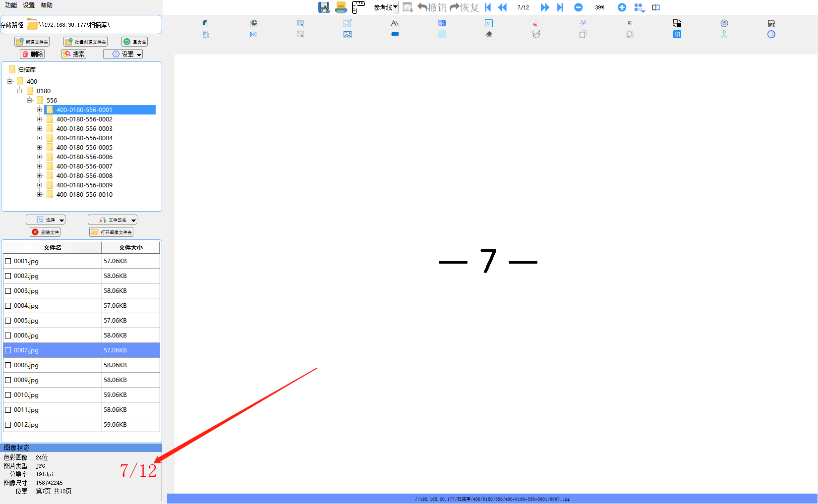Go to the last page
The image size is (818, 504).
coord(560,7)
